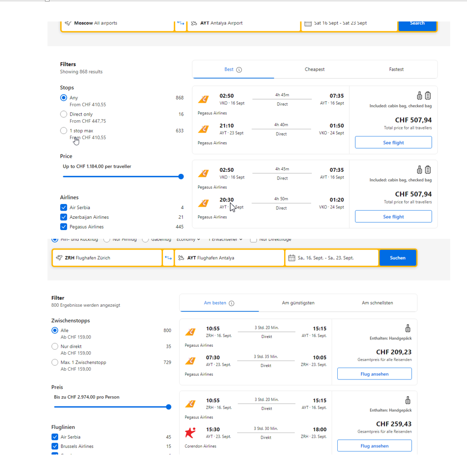Click the Suchen button
Screen dimensions: 467x476
pyautogui.click(x=398, y=258)
